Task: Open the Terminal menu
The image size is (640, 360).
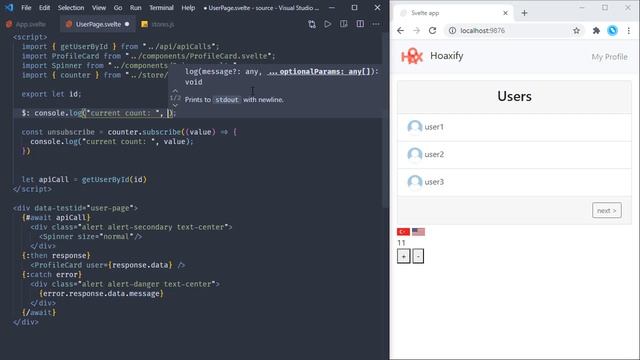Action: (x=161, y=8)
